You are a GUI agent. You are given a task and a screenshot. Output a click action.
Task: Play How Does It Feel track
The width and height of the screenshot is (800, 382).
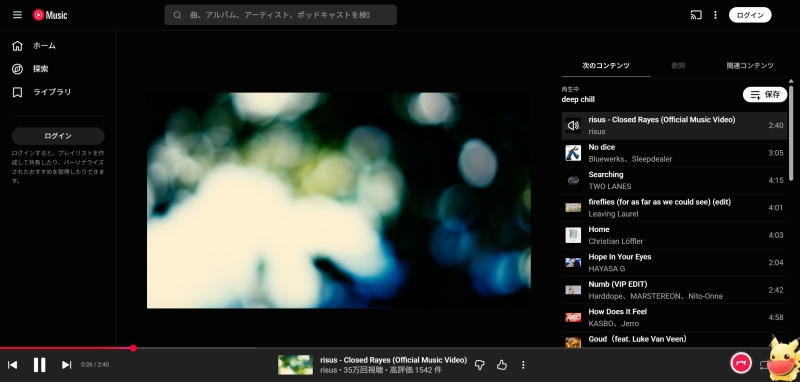pyautogui.click(x=674, y=318)
